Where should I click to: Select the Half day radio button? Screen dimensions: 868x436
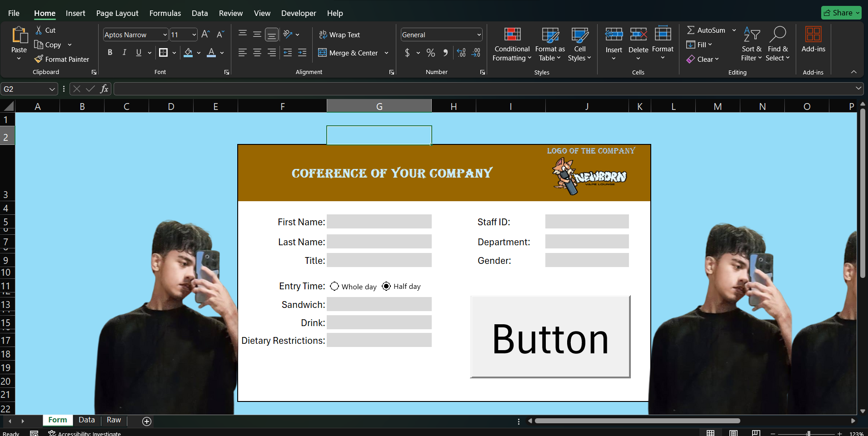click(x=386, y=286)
